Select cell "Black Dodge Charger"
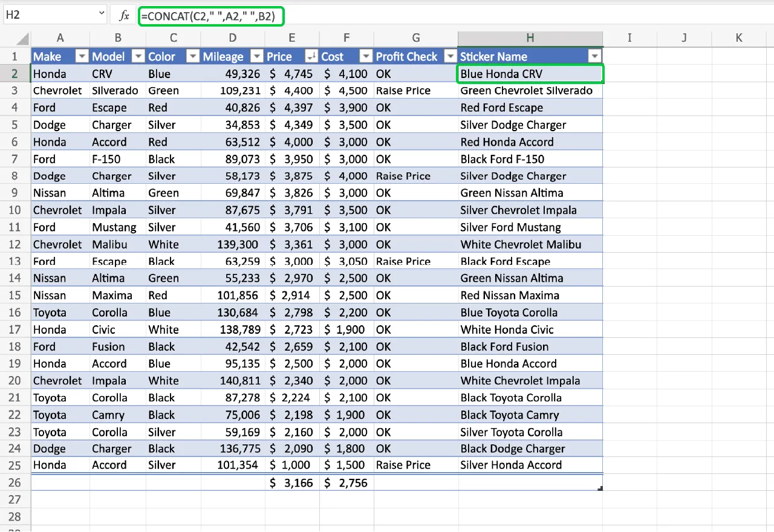 pyautogui.click(x=530, y=449)
